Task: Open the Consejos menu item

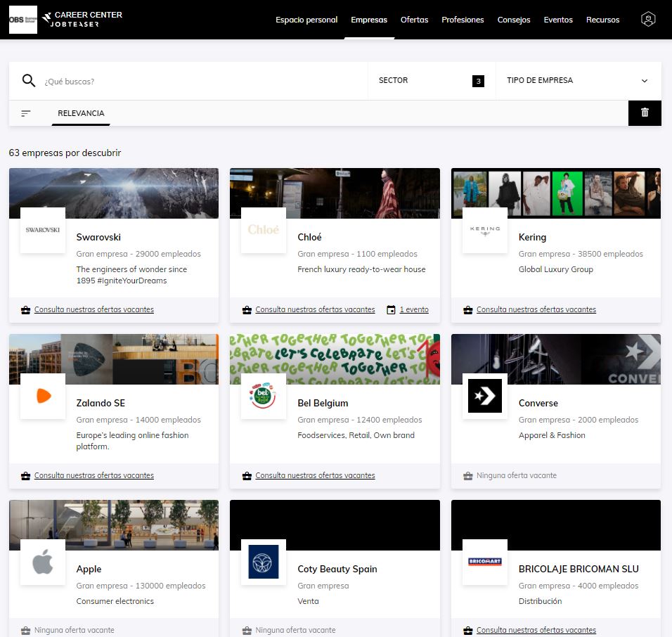Action: (514, 20)
